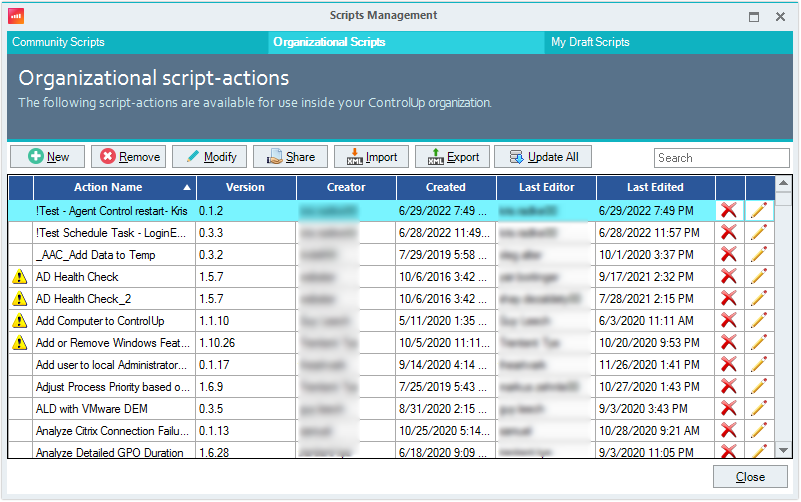Image resolution: width=801 pixels, height=502 pixels.
Task: Edit 'AD Health Check_2' with pencil icon
Action: point(759,298)
